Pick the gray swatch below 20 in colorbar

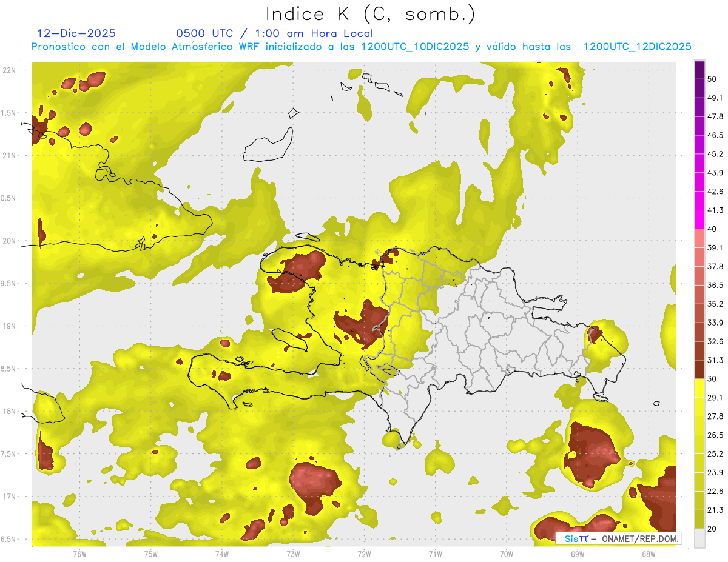699,538
